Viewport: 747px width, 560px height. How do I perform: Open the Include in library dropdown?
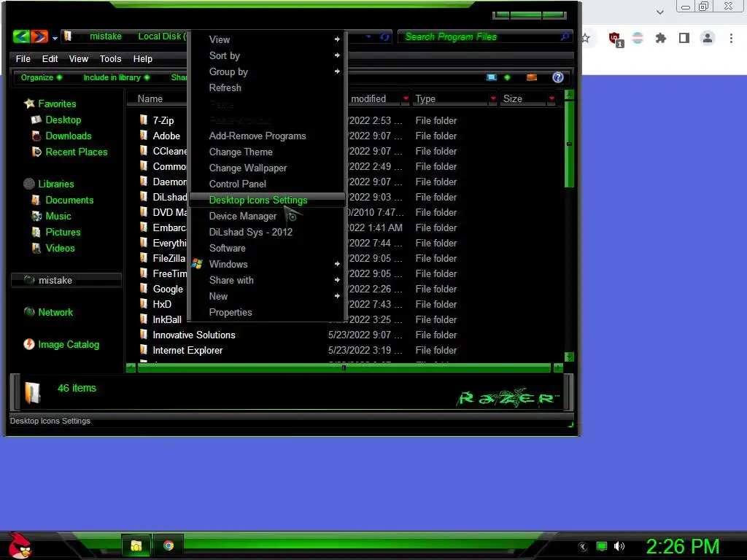click(116, 77)
